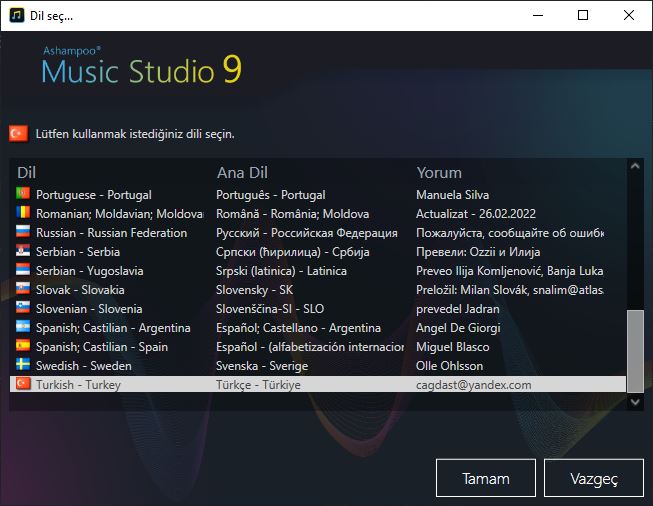Click Slovenščina-SI - SLO cell
Image resolution: width=653 pixels, height=506 pixels.
click(x=270, y=309)
